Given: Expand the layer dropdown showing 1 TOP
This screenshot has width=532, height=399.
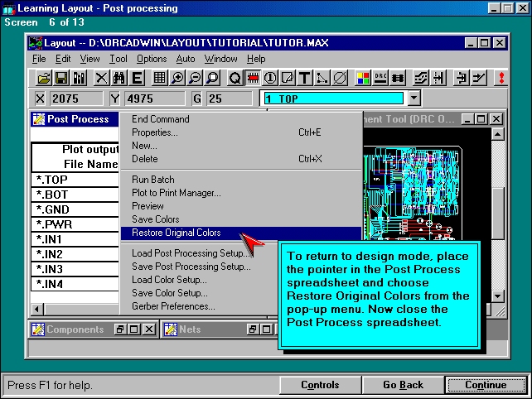Looking at the screenshot, I should (414, 99).
